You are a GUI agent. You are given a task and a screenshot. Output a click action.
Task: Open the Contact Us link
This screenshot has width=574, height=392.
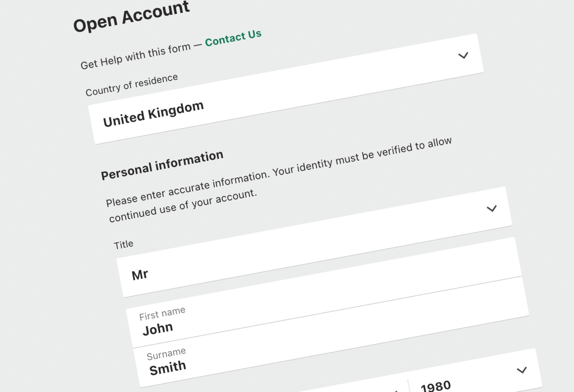click(x=233, y=38)
